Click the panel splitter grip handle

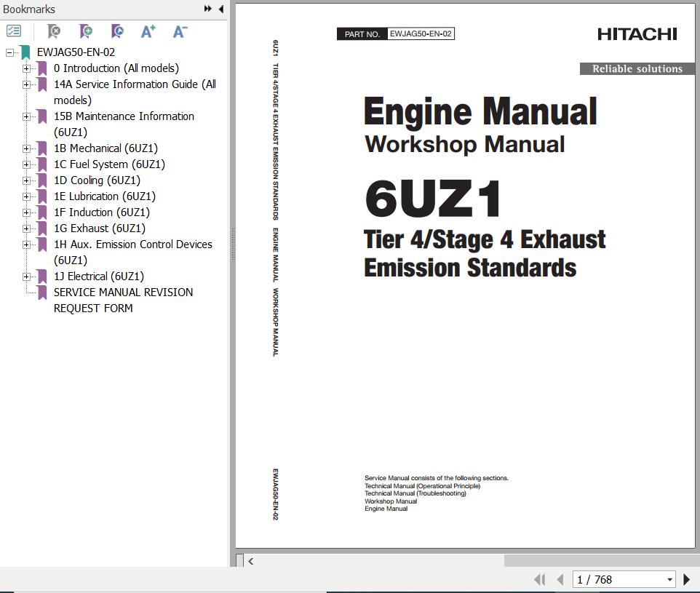[x=233, y=244]
